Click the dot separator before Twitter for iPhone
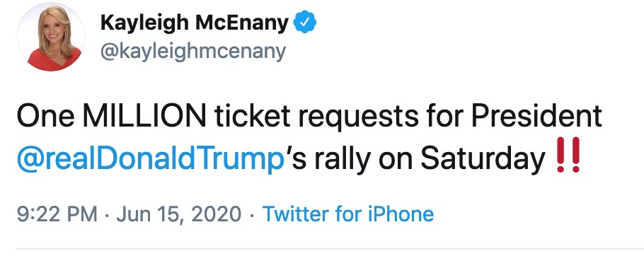The image size is (644, 256). point(252,214)
